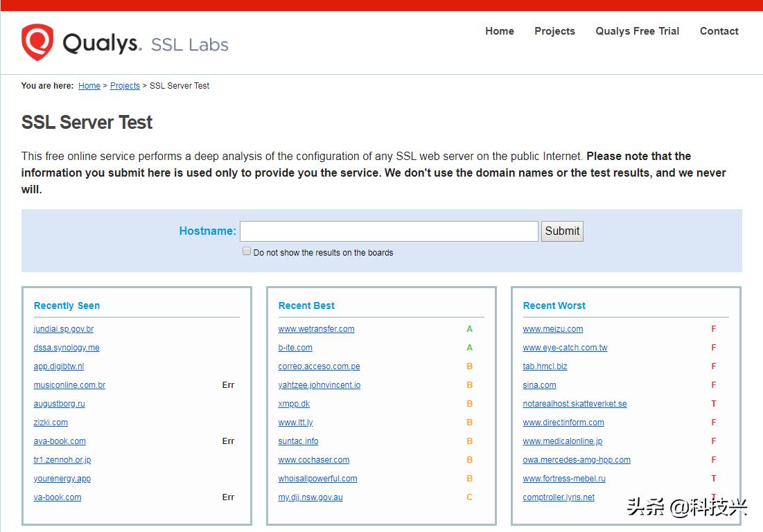Image resolution: width=763 pixels, height=532 pixels.
Task: Open correo.acceso.com.pe link
Action: 319,366
